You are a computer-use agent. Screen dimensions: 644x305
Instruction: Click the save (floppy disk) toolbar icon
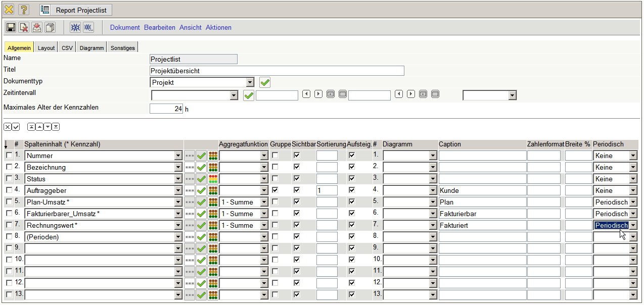pos(11,27)
